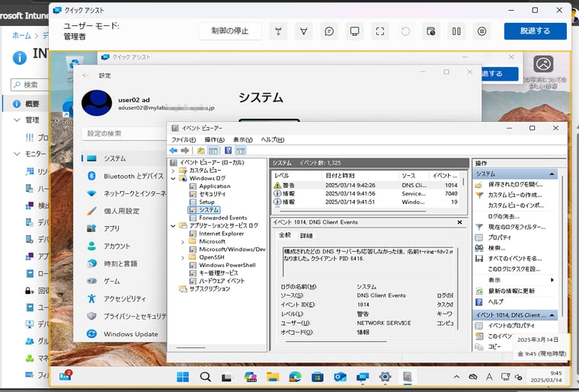The image size is (579, 392).
Task: Select the 警告 event row 1014
Action: (366, 185)
